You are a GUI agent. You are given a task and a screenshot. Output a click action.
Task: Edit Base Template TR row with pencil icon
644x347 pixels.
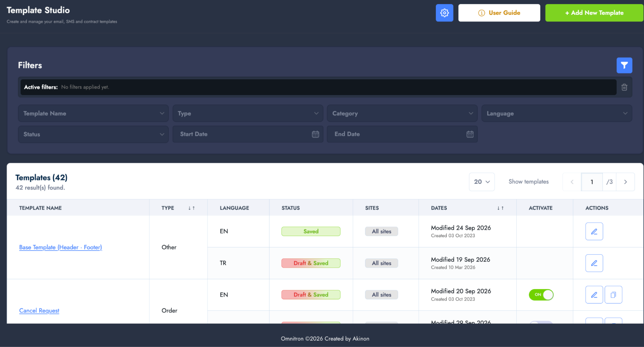[x=594, y=263]
